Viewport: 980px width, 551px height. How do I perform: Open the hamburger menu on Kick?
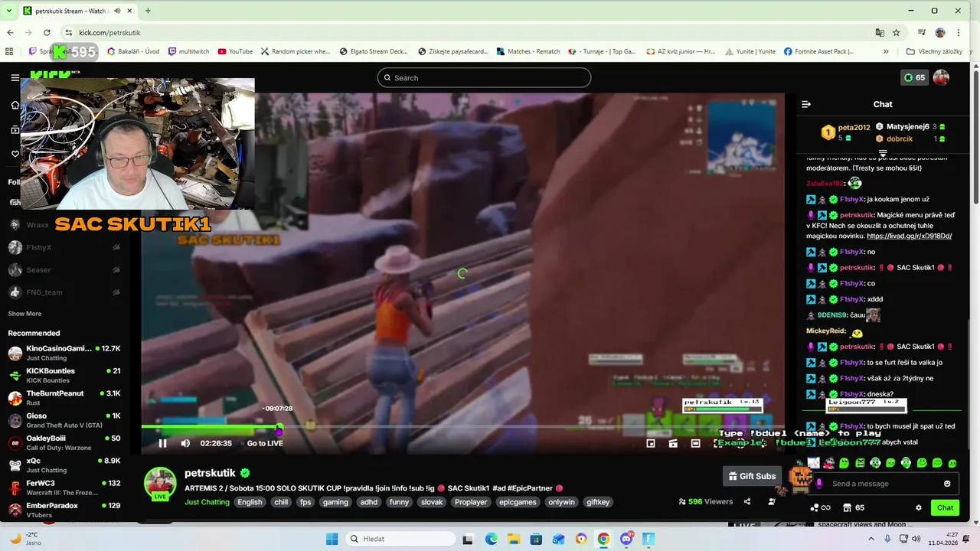coord(15,77)
